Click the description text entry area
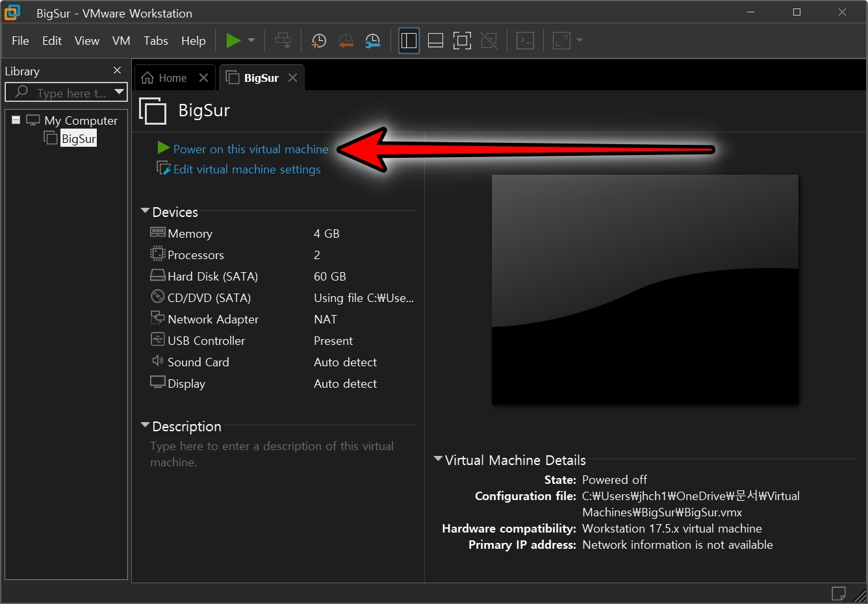Screen dimensions: 868x604 [x=272, y=454]
